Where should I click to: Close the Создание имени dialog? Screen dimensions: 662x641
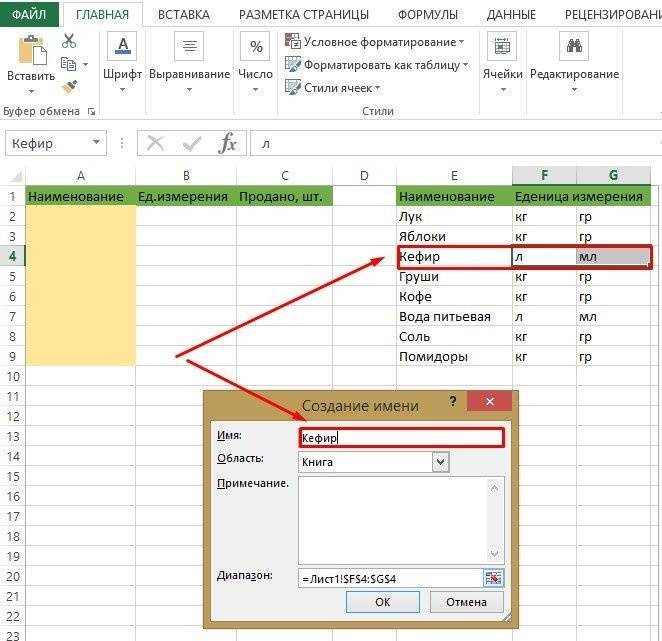(489, 401)
